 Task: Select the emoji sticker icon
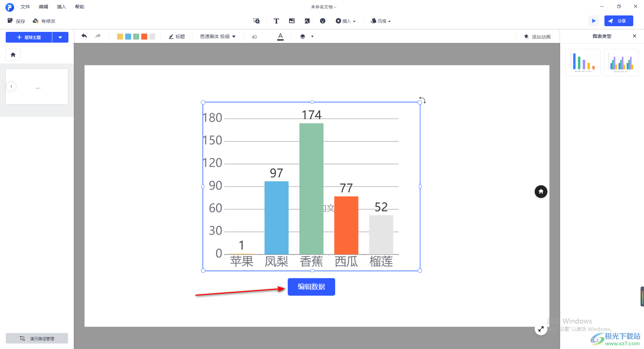[x=323, y=21]
